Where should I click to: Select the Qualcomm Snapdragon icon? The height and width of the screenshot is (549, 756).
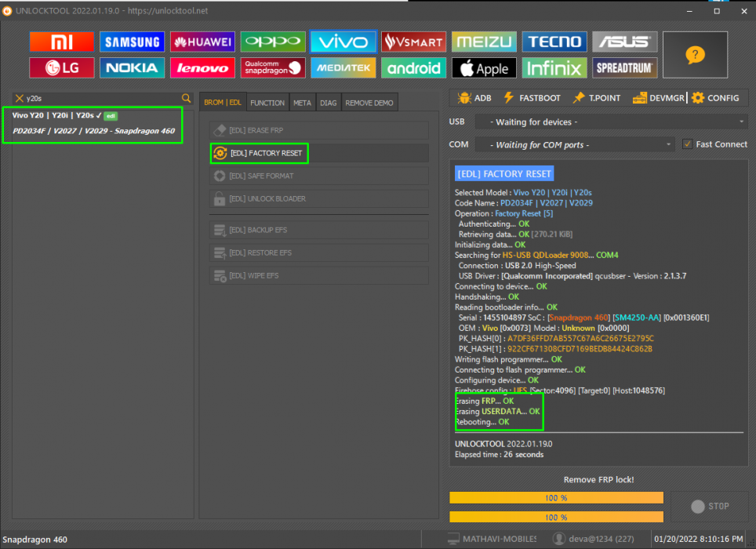click(273, 68)
